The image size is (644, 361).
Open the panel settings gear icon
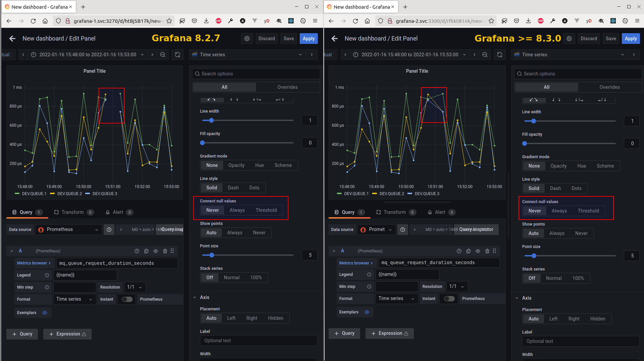247,38
